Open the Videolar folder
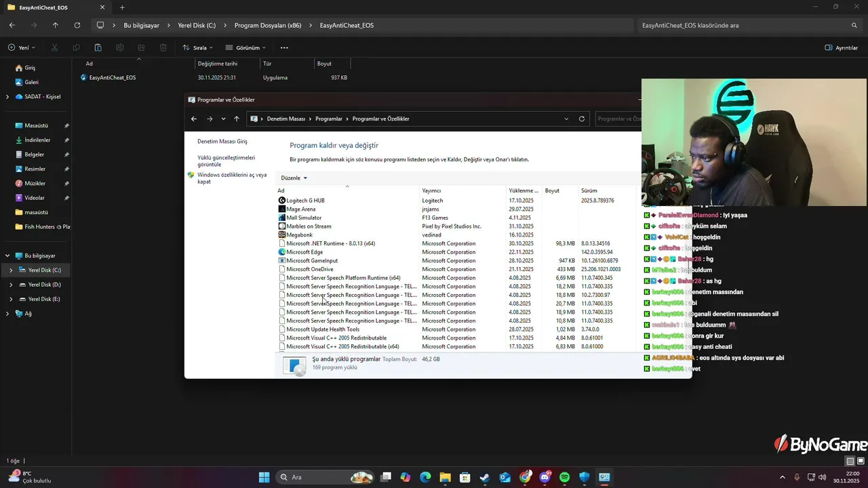Image resolution: width=868 pixels, height=488 pixels. coord(35,198)
